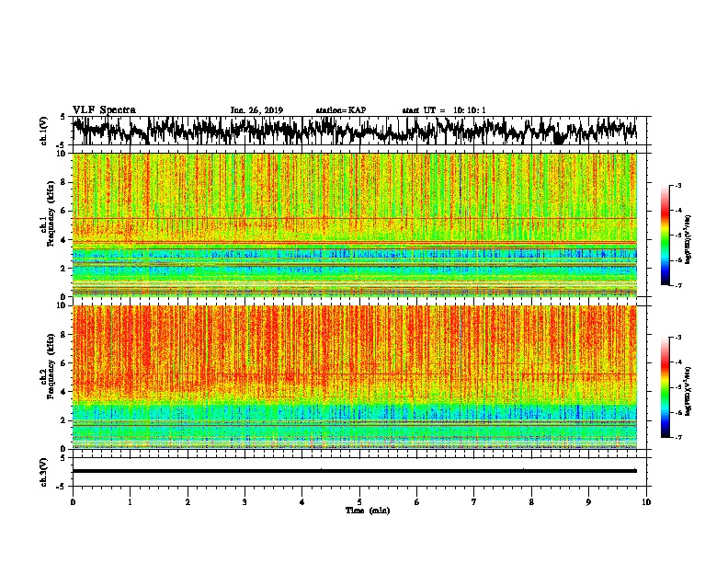The image size is (728, 563).
Task: Click the ch.2 spectrogram color scale bar
Action: pyautogui.click(x=665, y=387)
